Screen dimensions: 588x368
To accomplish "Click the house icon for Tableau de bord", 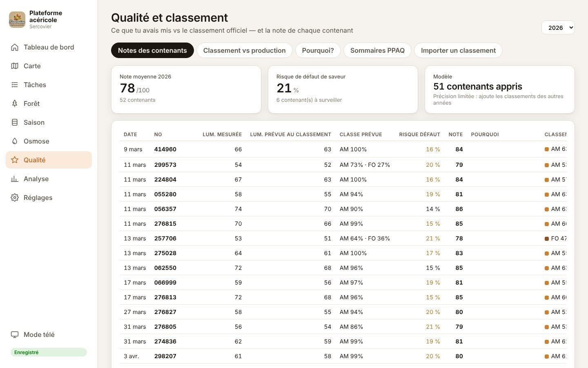I will pyautogui.click(x=15, y=47).
